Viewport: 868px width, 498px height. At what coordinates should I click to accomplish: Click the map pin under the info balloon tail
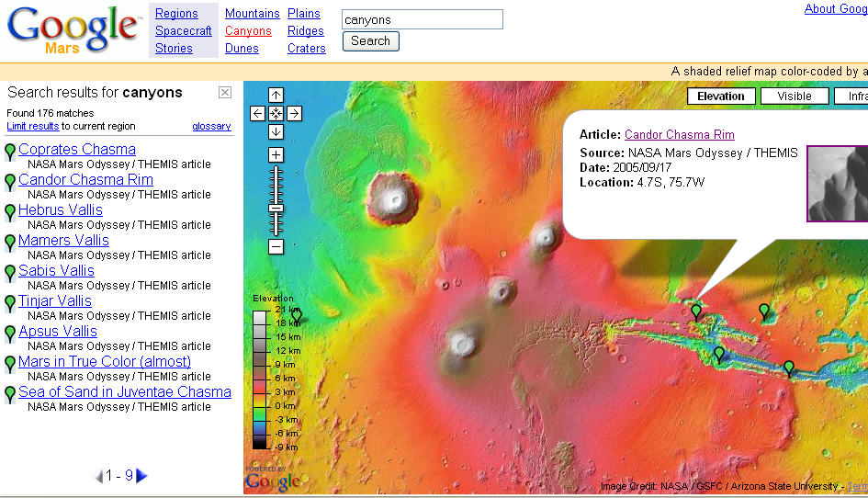coord(696,312)
